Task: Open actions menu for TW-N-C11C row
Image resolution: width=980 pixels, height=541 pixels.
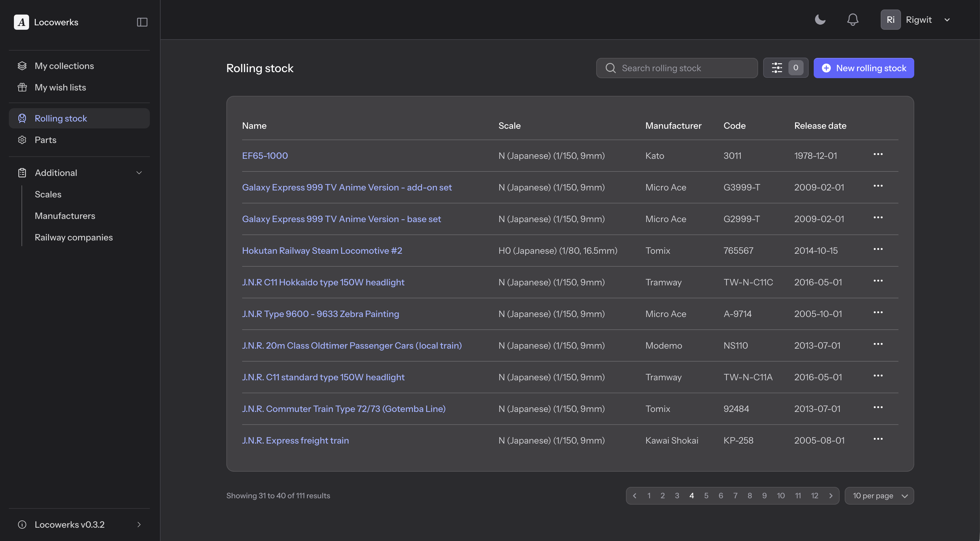Action: (878, 281)
